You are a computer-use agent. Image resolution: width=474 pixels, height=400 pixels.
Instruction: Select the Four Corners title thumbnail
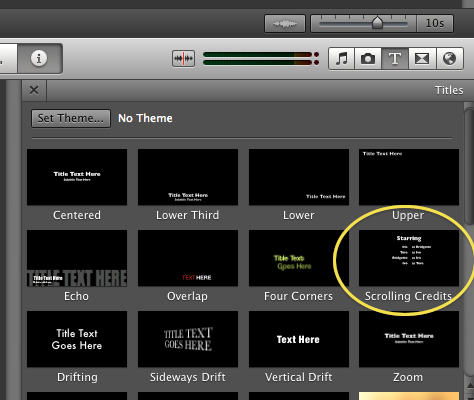click(x=299, y=258)
